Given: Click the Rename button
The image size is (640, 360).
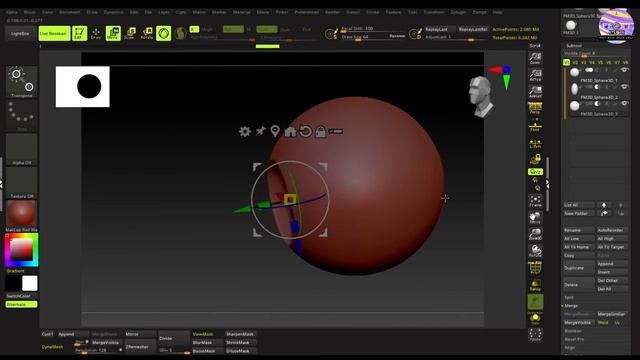Looking at the screenshot, I should pos(578,230).
